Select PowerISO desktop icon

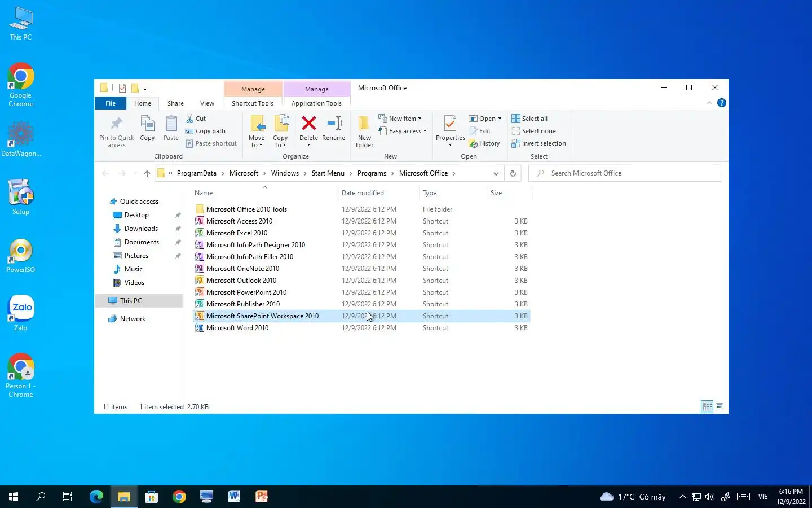[21, 256]
